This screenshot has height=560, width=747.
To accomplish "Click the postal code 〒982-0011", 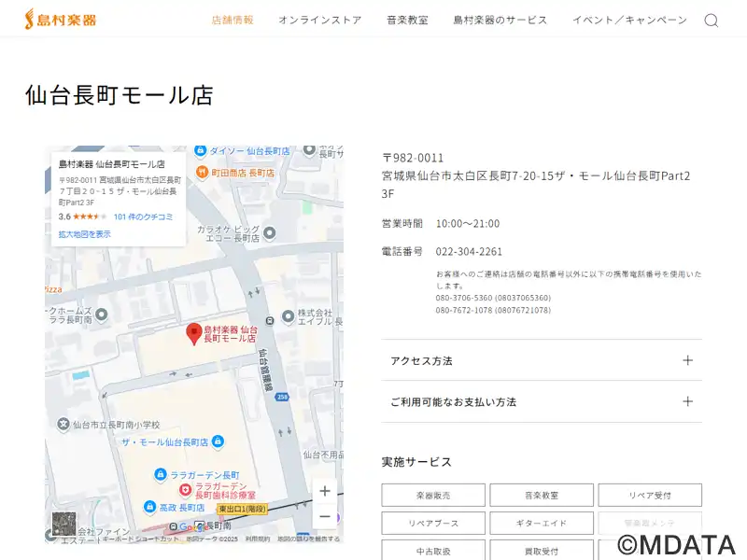I will coord(413,158).
